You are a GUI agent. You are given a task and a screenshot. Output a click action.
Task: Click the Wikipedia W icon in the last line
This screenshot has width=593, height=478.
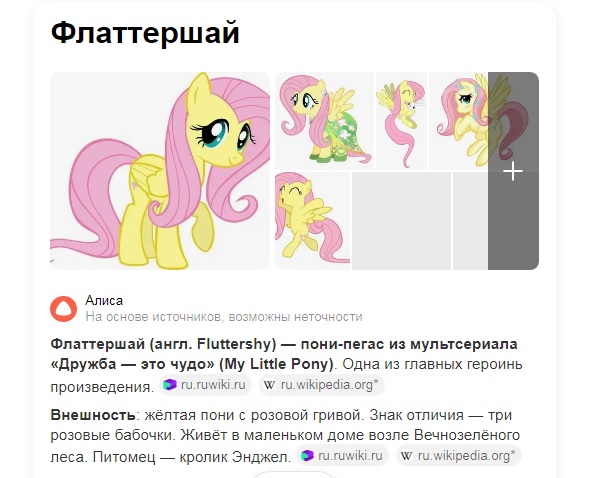pyautogui.click(x=406, y=456)
